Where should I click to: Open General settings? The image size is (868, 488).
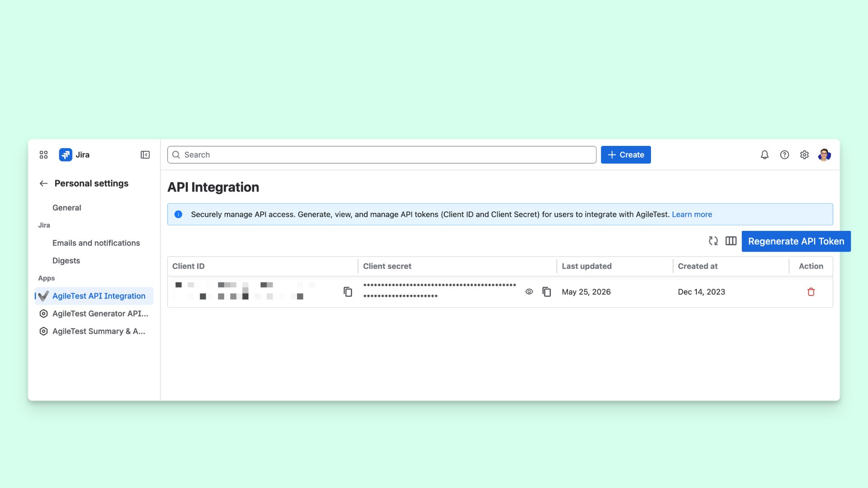(x=67, y=208)
